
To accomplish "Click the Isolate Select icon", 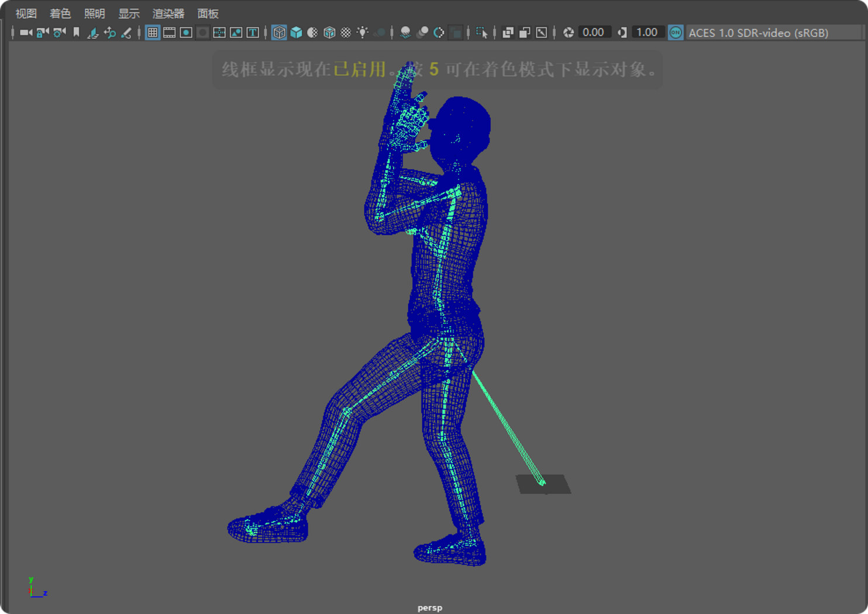I will coord(482,33).
